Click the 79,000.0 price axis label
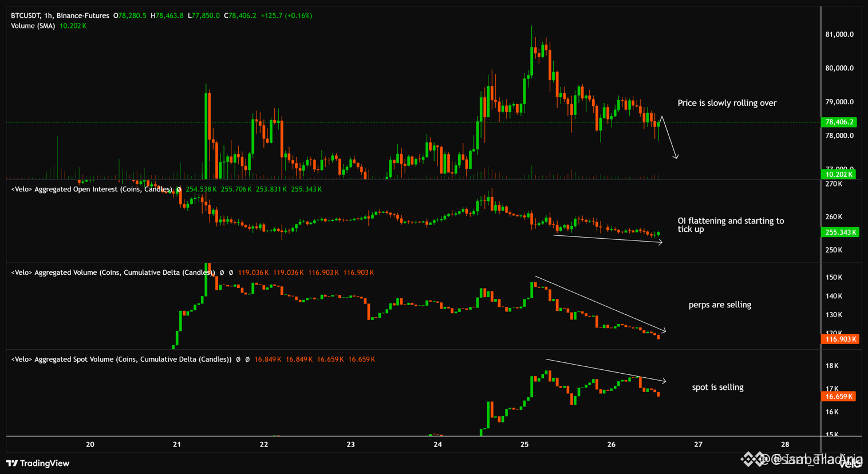 coord(839,102)
